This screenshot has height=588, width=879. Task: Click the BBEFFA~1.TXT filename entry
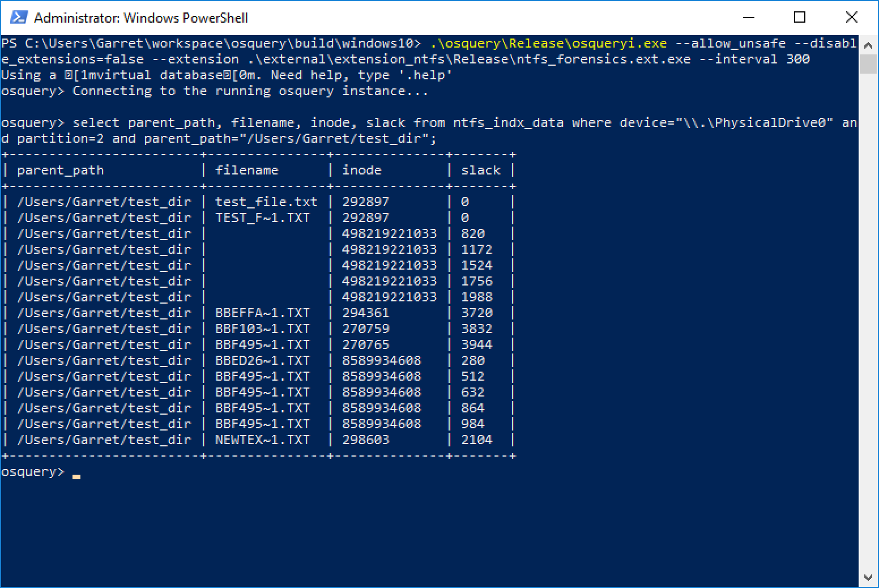[262, 313]
